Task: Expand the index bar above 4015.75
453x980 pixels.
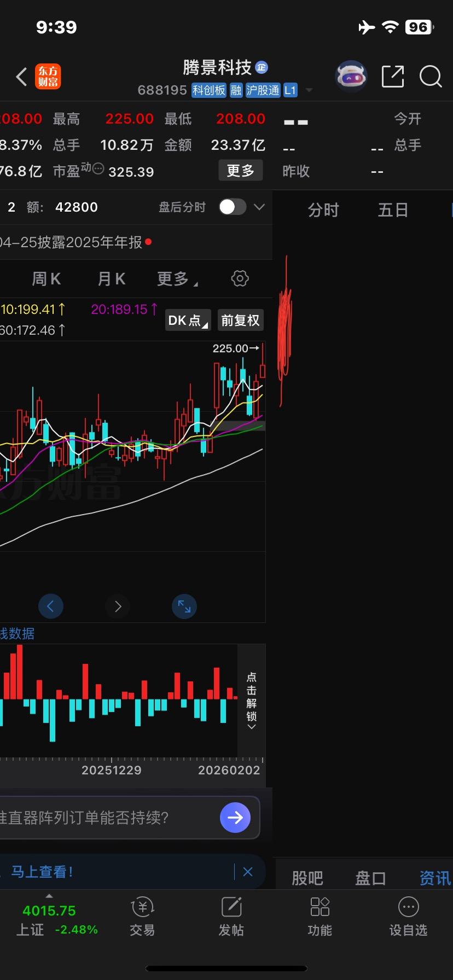Action: (49, 896)
